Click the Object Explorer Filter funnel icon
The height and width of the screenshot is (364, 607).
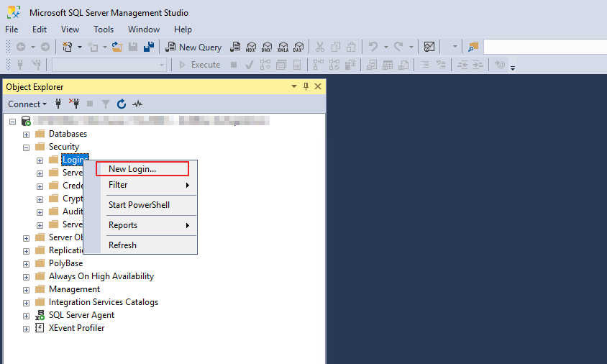(x=105, y=104)
